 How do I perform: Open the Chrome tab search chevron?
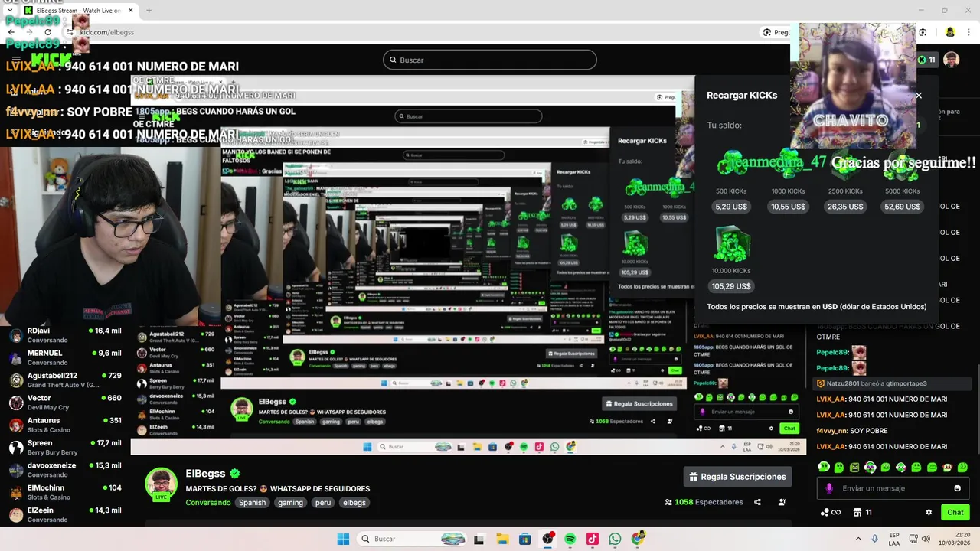pos(9,10)
